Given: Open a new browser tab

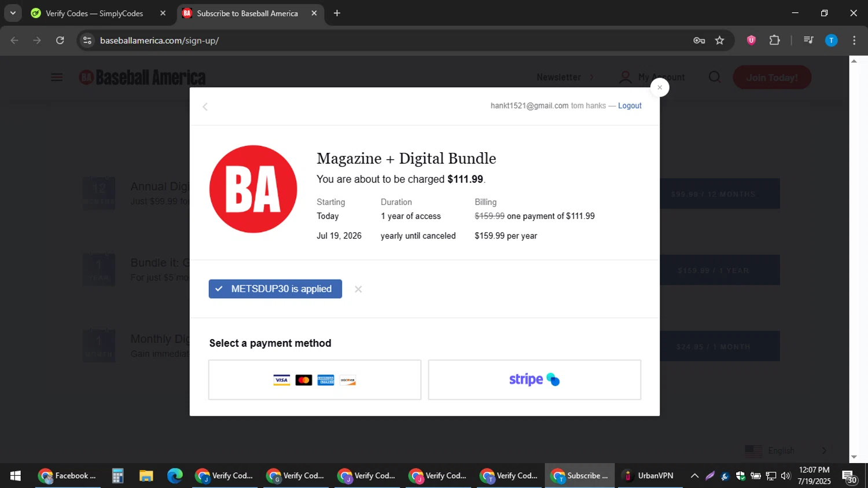Looking at the screenshot, I should point(337,13).
